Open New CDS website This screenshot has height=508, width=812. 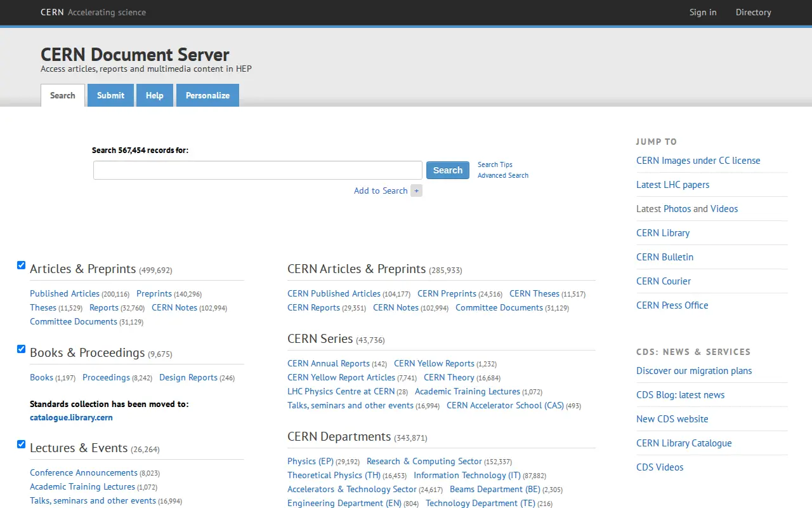point(672,419)
